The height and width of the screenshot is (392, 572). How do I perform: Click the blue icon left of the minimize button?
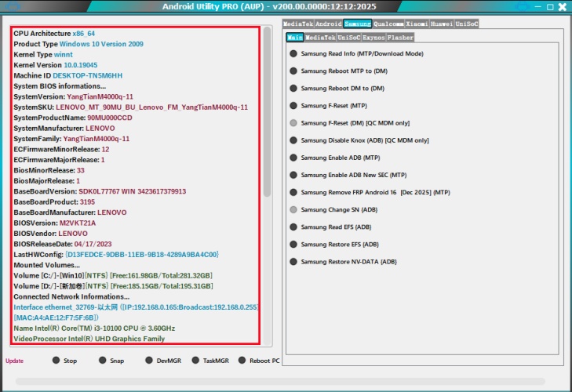click(x=523, y=6)
